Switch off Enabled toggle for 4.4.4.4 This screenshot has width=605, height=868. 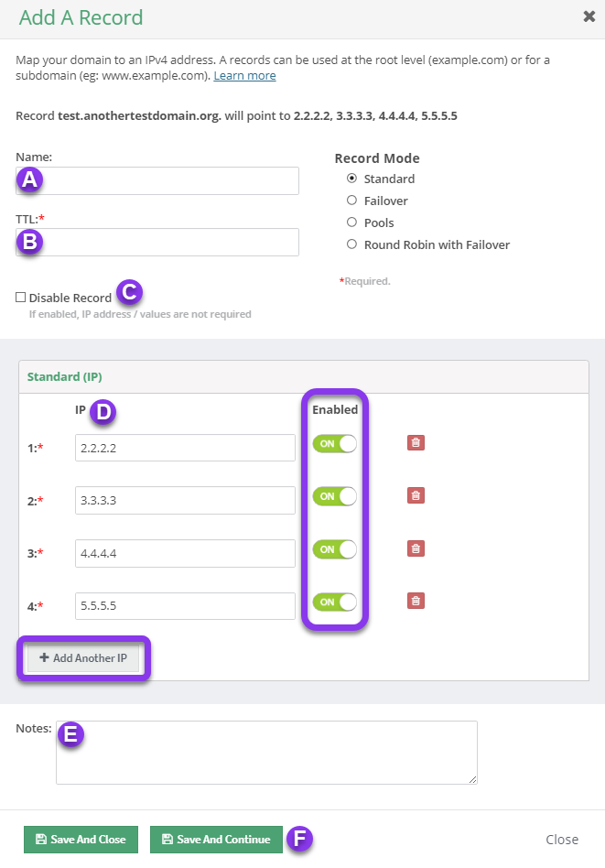[x=334, y=549]
